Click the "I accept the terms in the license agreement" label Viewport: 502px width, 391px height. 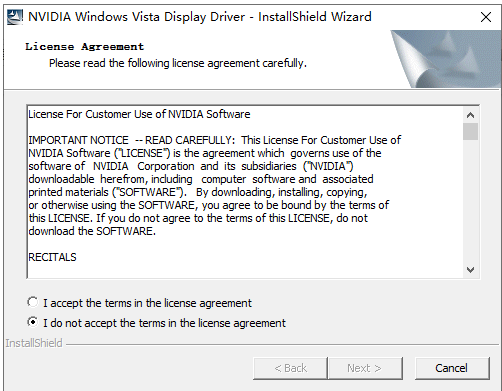click(x=147, y=303)
